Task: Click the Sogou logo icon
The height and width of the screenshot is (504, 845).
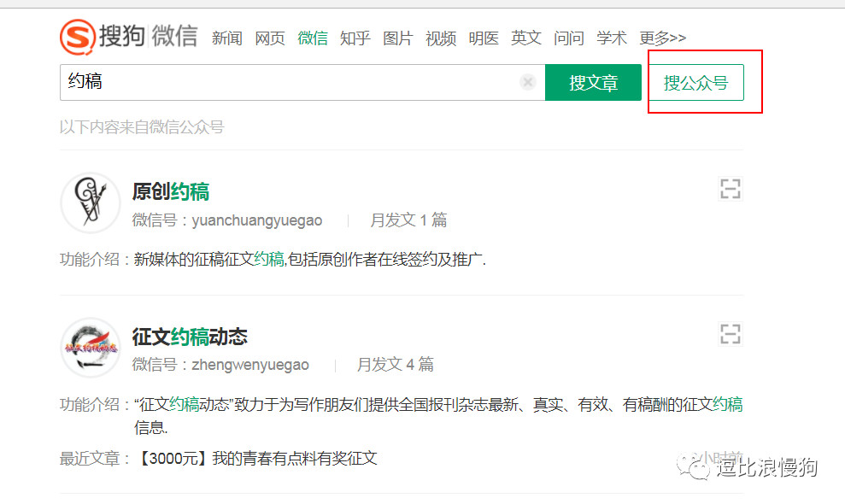Action: [x=78, y=37]
